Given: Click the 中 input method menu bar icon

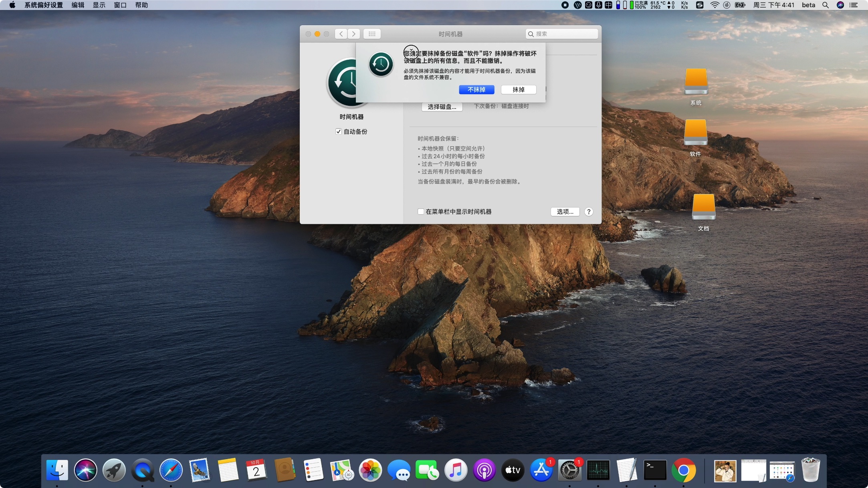Looking at the screenshot, I should 608,5.
